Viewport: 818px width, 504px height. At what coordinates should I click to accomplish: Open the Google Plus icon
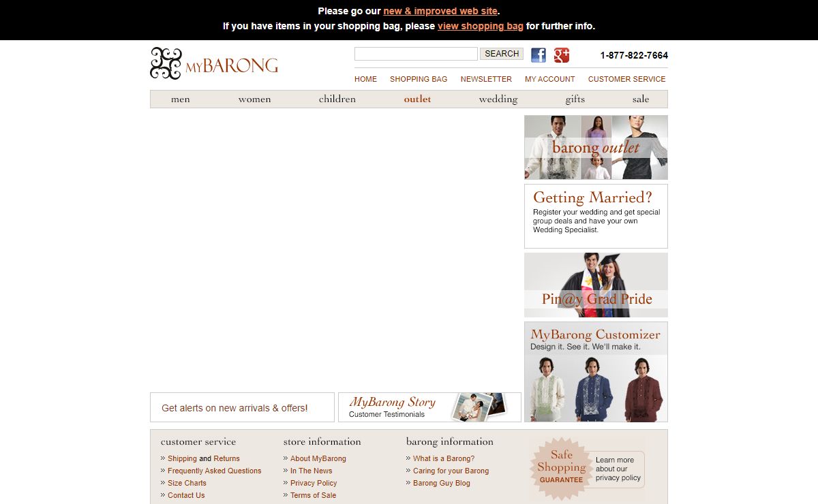coord(562,55)
